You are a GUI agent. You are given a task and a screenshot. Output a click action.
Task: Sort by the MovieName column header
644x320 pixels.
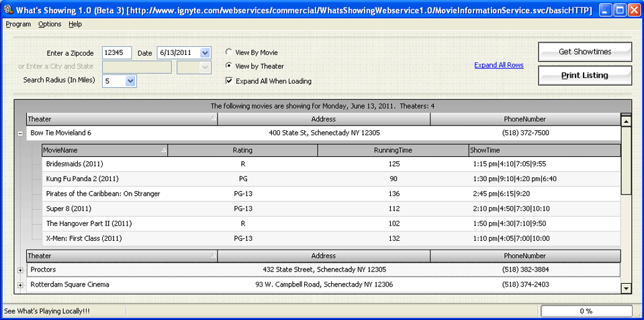(x=105, y=150)
